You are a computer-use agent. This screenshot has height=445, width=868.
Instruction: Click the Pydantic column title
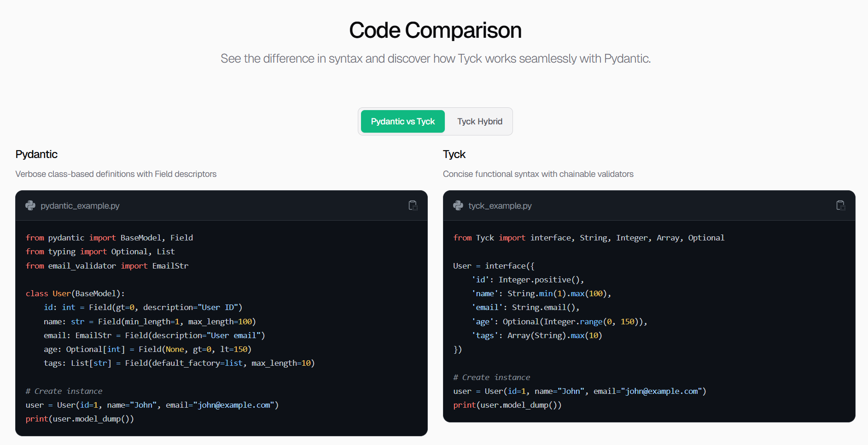point(36,154)
